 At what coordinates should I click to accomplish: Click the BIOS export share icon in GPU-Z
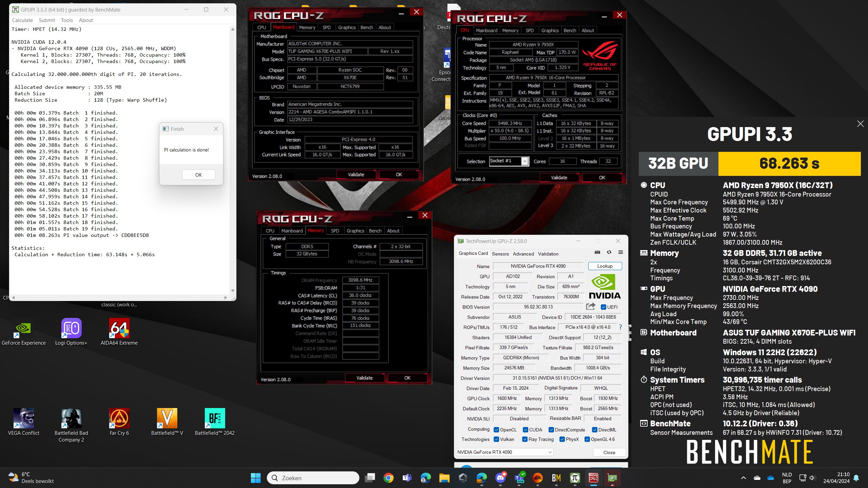(x=591, y=306)
